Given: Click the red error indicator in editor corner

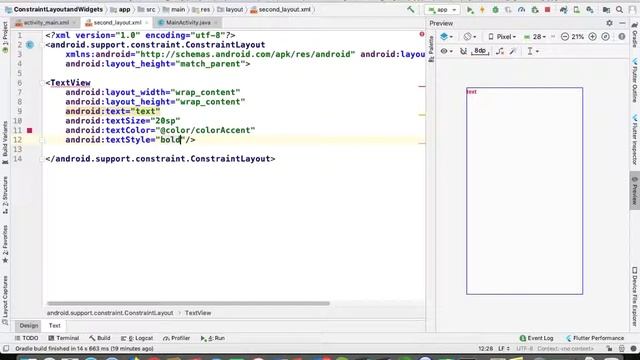Looking at the screenshot, I should pos(422,34).
